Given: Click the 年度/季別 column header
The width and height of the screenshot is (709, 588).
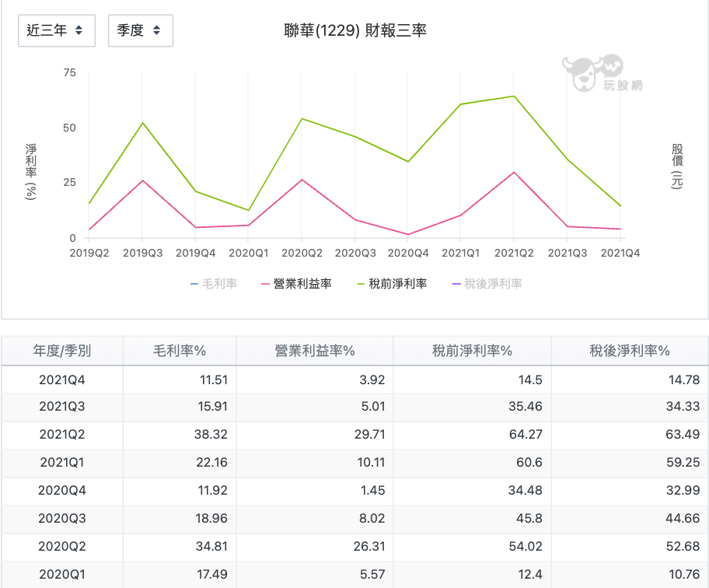Looking at the screenshot, I should (62, 351).
